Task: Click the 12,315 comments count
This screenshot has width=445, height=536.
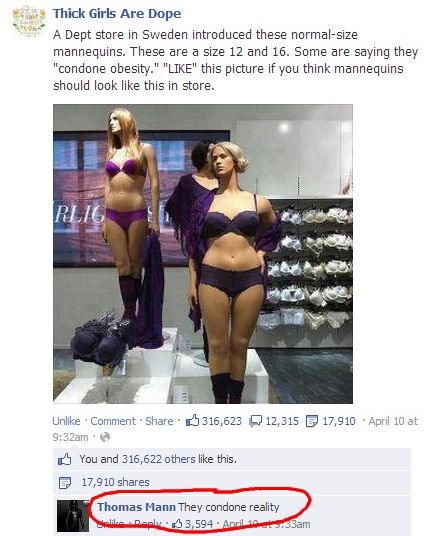Action: pyautogui.click(x=282, y=421)
